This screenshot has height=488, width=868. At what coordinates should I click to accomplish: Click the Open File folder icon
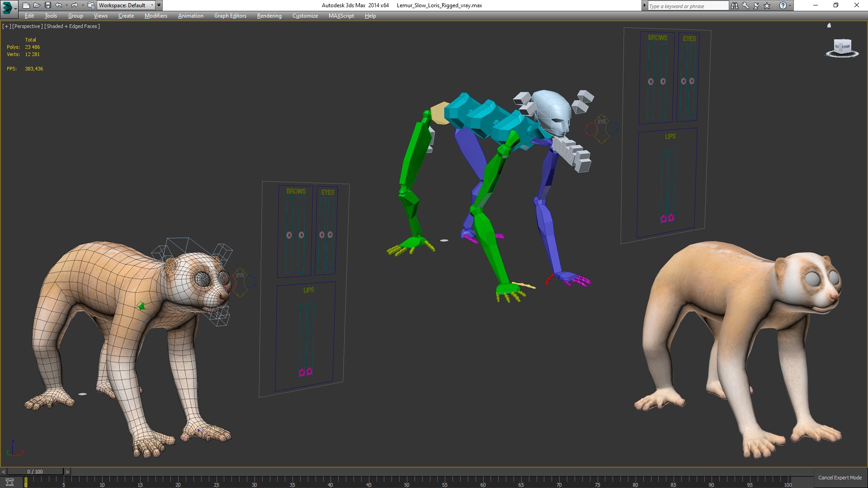coord(37,5)
